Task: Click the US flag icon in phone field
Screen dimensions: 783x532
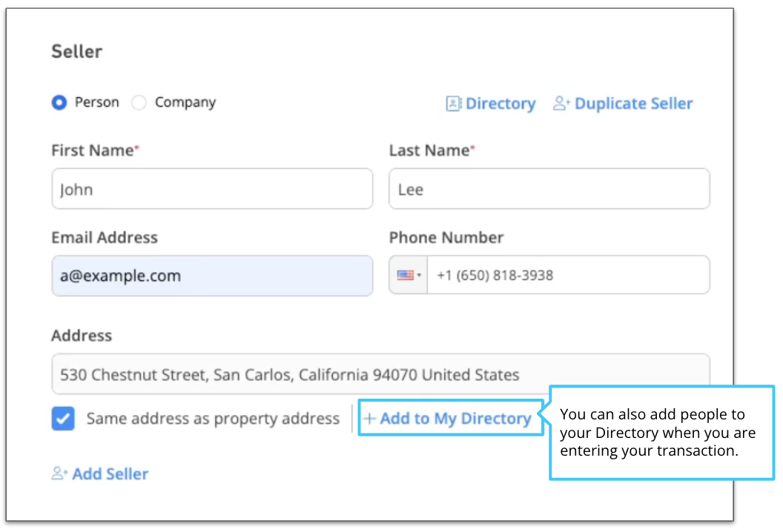Action: point(405,275)
